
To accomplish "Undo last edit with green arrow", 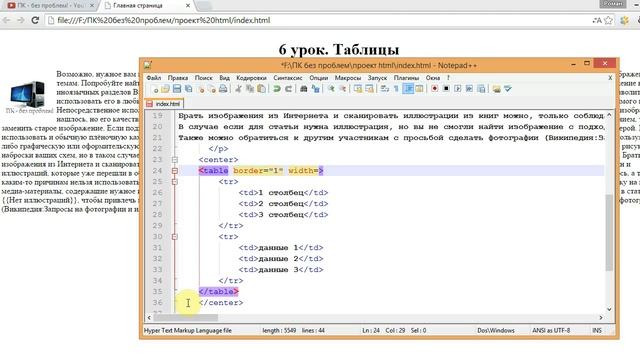I will (277, 89).
